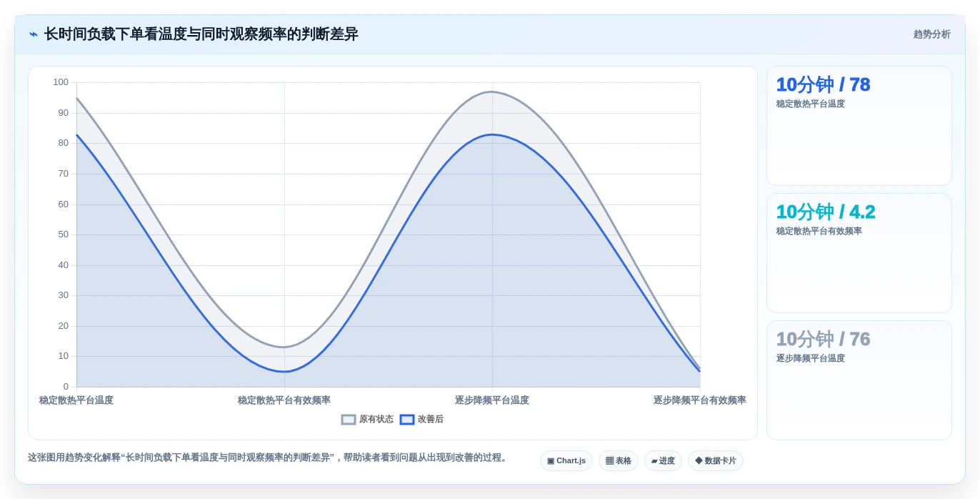
Task: Click card subtitle 稳定散热平台有效频率
Action: (x=819, y=231)
